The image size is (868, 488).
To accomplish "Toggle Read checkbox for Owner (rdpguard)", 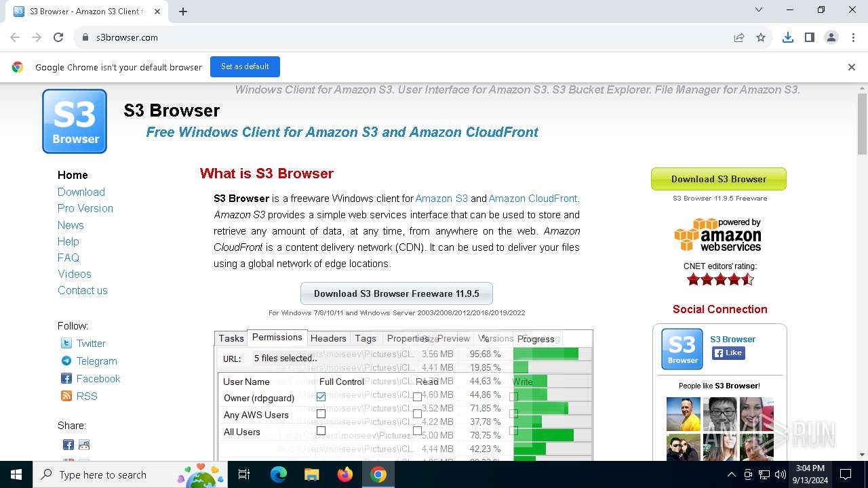I will 417,396.
